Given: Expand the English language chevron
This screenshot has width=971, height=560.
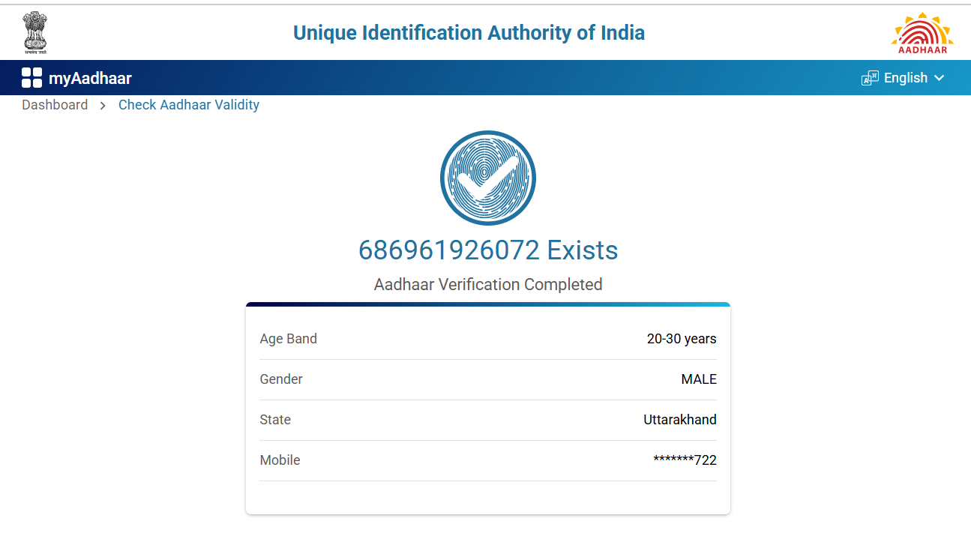Looking at the screenshot, I should (939, 78).
